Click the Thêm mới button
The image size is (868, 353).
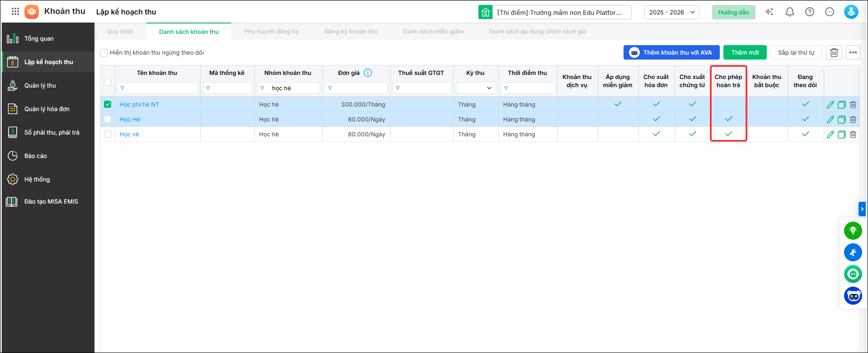pos(745,52)
